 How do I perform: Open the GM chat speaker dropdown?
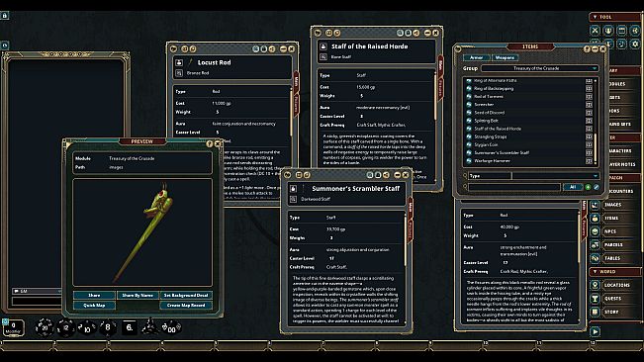[37, 291]
